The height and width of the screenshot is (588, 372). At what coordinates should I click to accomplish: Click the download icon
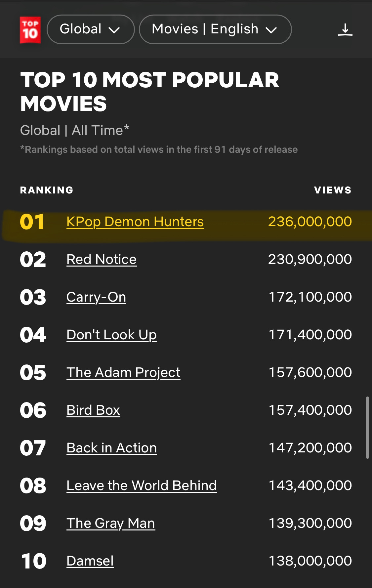coord(345,30)
